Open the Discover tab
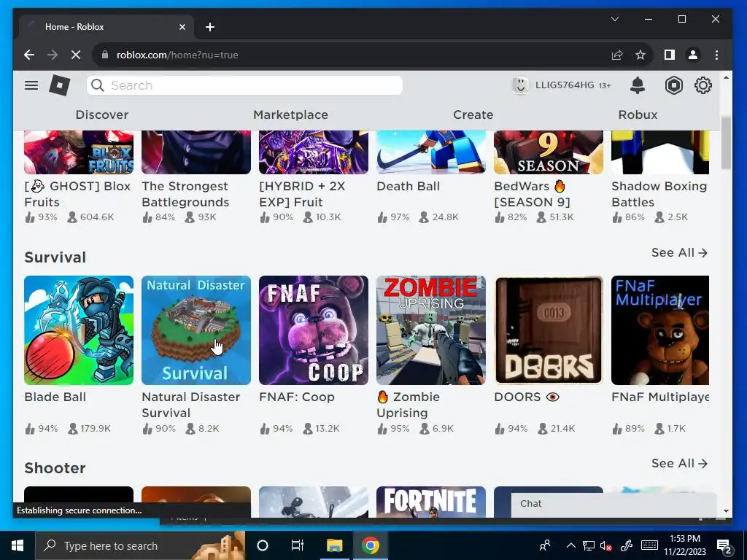747x560 pixels. [x=102, y=114]
